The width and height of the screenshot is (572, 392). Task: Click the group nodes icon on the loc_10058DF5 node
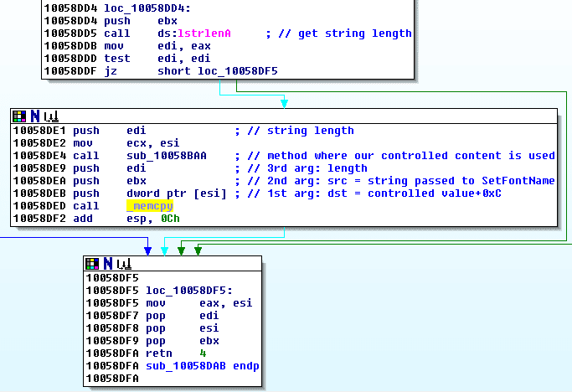click(x=124, y=264)
